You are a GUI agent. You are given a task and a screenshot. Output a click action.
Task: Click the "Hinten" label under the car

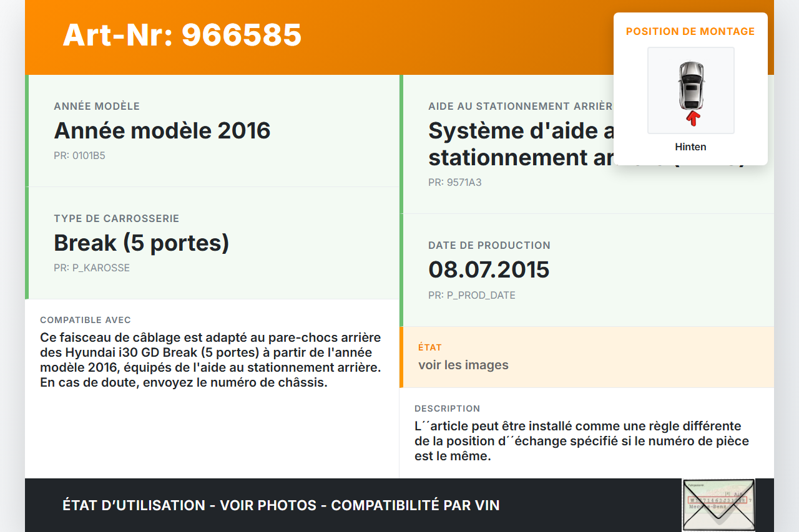pos(690,147)
